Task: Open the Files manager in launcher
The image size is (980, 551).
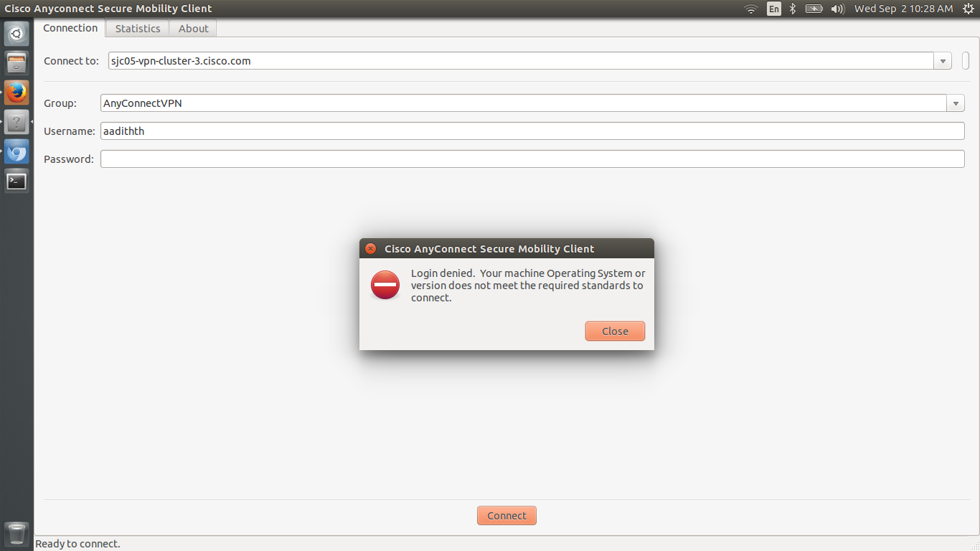Action: tap(17, 63)
